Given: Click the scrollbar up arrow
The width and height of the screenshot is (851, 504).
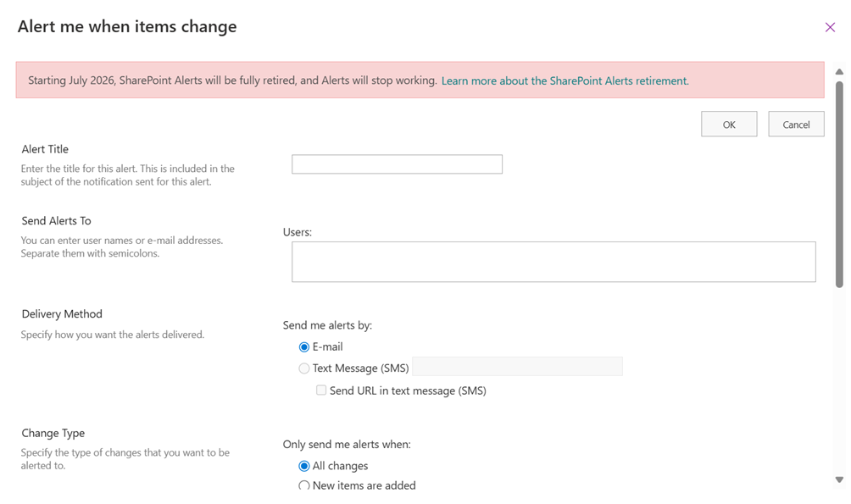Looking at the screenshot, I should click(840, 72).
